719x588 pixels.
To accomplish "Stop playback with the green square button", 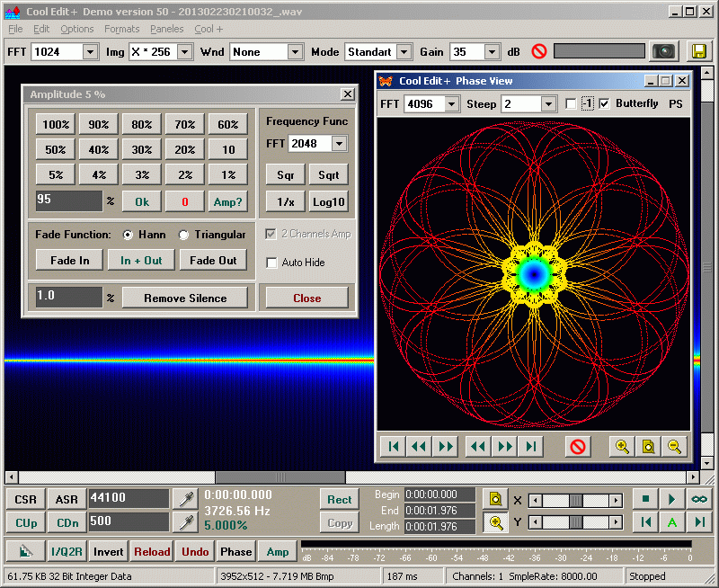I will click(645, 499).
